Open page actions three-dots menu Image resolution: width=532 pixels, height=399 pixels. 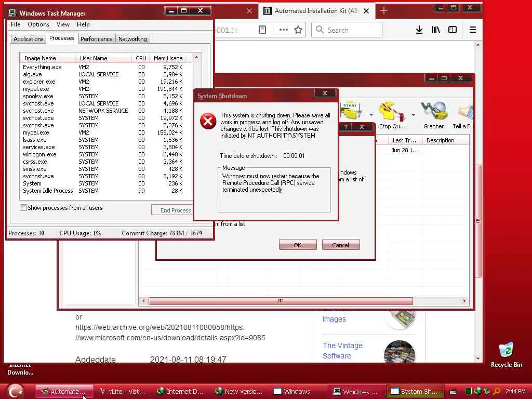coord(283,30)
